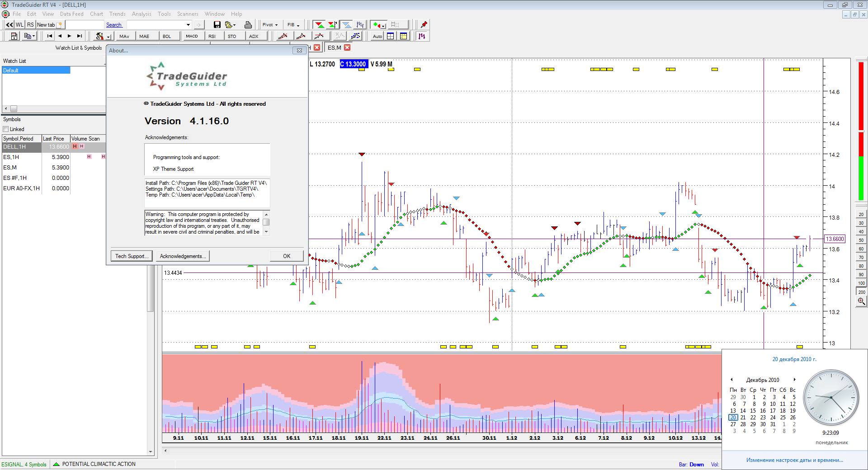This screenshot has height=470, width=868.
Task: Click the Print icon in toolbar
Action: click(248, 25)
